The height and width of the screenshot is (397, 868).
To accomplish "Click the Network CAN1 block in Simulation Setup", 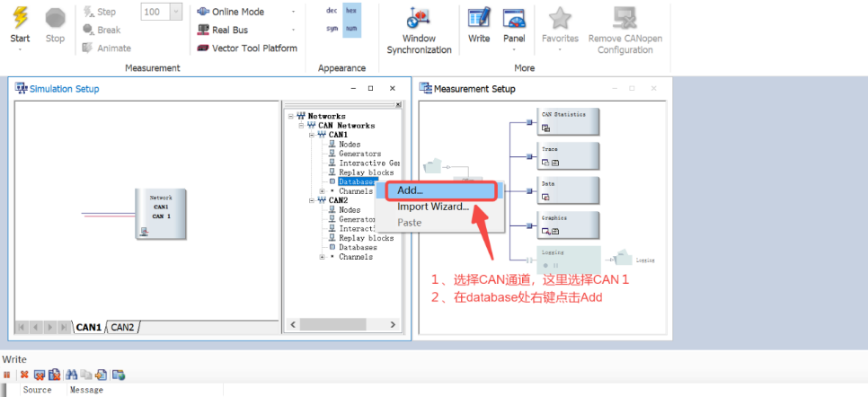I will tap(161, 214).
